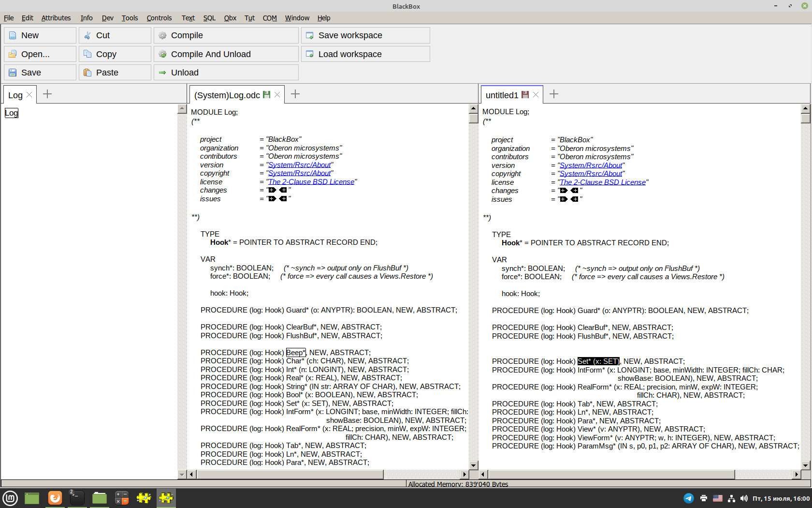
Task: Click Save workspace button
Action: 365,35
